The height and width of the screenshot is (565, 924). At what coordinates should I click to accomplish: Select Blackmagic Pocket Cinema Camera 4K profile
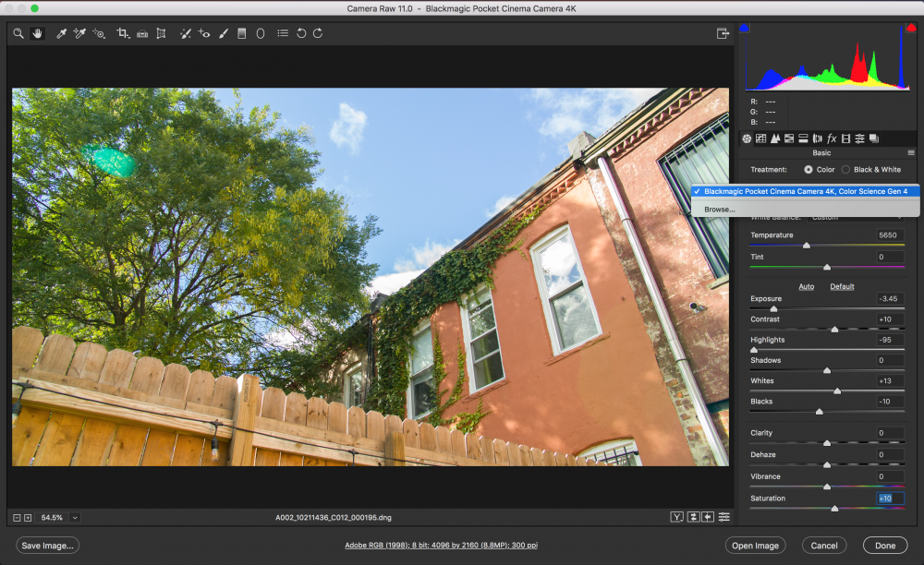[805, 191]
